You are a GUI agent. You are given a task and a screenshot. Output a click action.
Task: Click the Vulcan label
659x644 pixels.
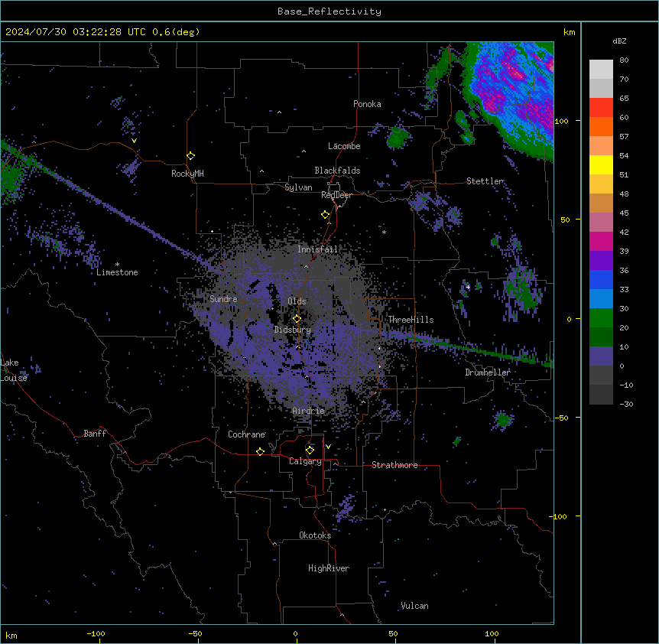414,606
